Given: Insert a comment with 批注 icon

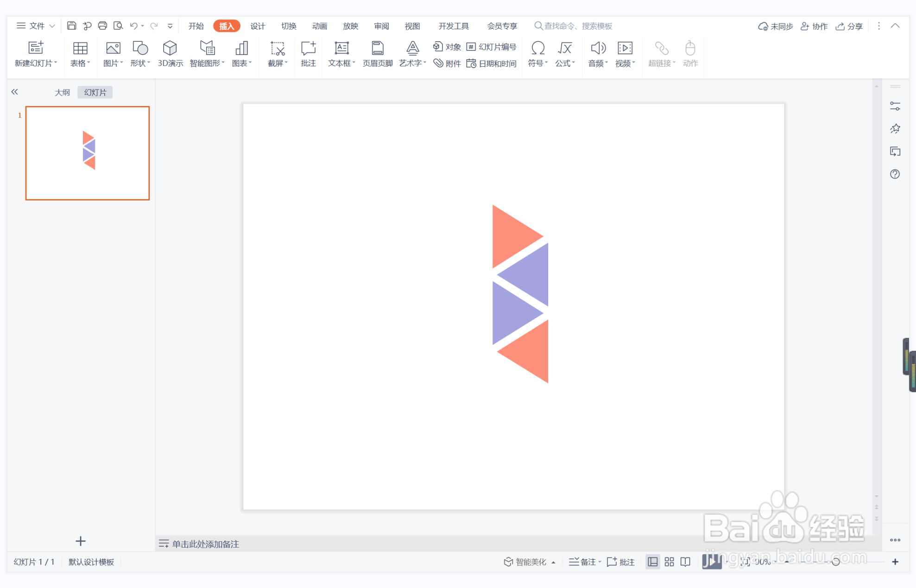Looking at the screenshot, I should click(x=308, y=54).
